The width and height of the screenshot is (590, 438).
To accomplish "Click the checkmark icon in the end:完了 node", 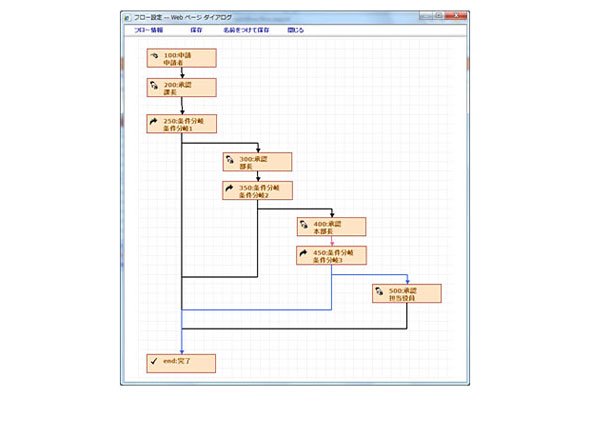I will [x=154, y=361].
